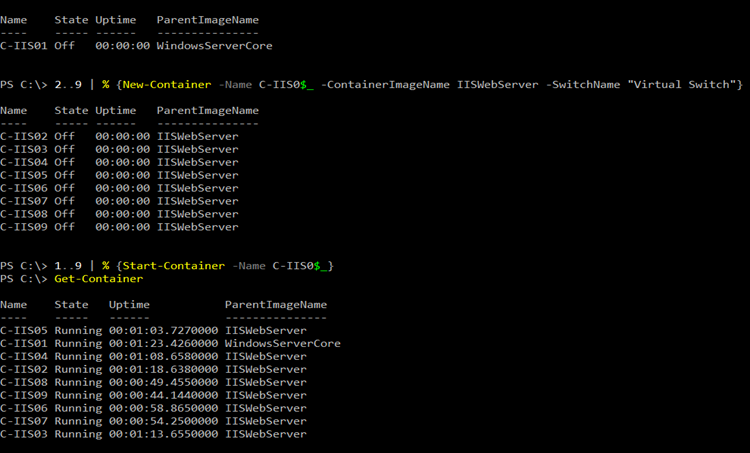
Task: Click C-IIS05 in the Off containers list
Action: click(23, 175)
